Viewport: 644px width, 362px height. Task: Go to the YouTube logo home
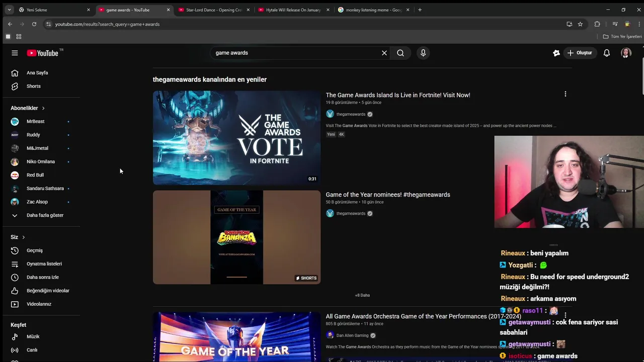point(43,53)
